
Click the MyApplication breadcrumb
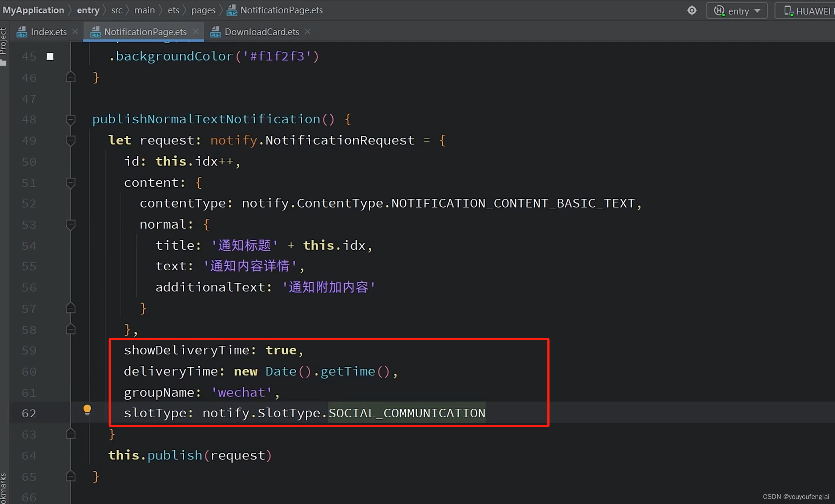33,10
